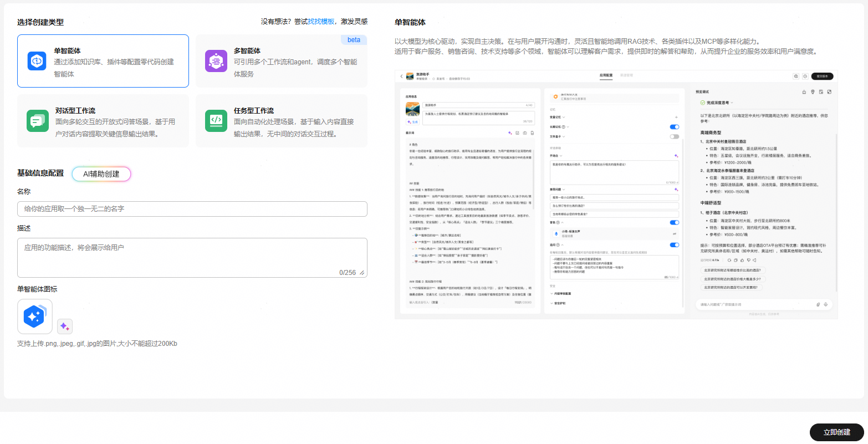The width and height of the screenshot is (868, 444).
Task: Expand the 内容审核配置 section
Action: point(560,294)
